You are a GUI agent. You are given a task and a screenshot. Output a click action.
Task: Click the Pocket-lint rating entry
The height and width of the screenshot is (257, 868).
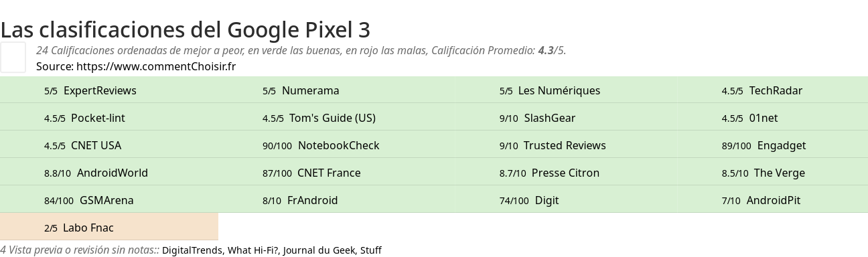(x=109, y=118)
